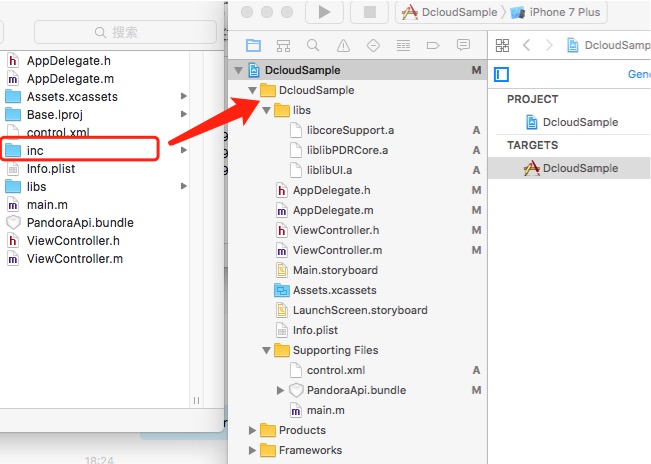Image resolution: width=651 pixels, height=464 pixels.
Task: Collapse the DcloudSample project root triangle
Action: [x=238, y=70]
